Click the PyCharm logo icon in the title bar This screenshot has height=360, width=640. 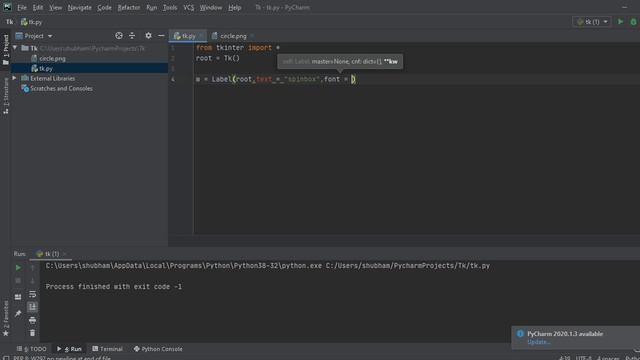click(x=7, y=7)
